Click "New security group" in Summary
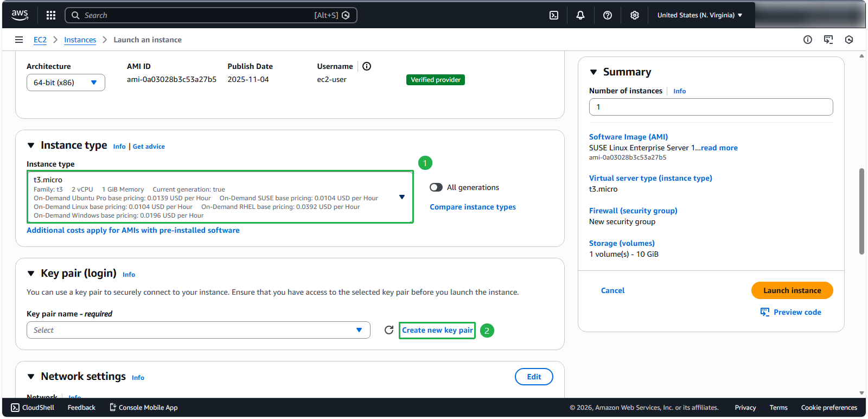The width and height of the screenshot is (868, 419). 622,221
